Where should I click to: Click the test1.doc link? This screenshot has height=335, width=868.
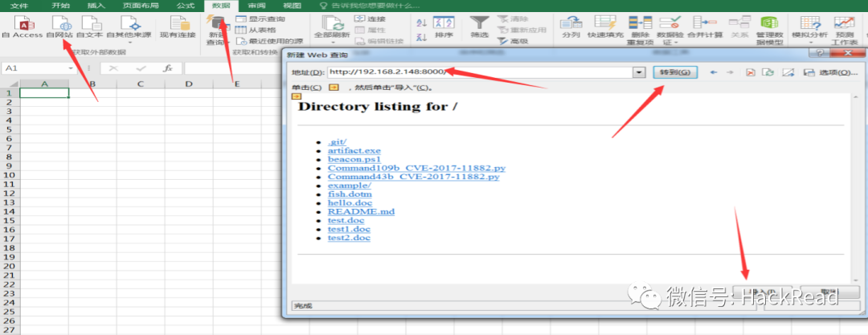tap(349, 229)
